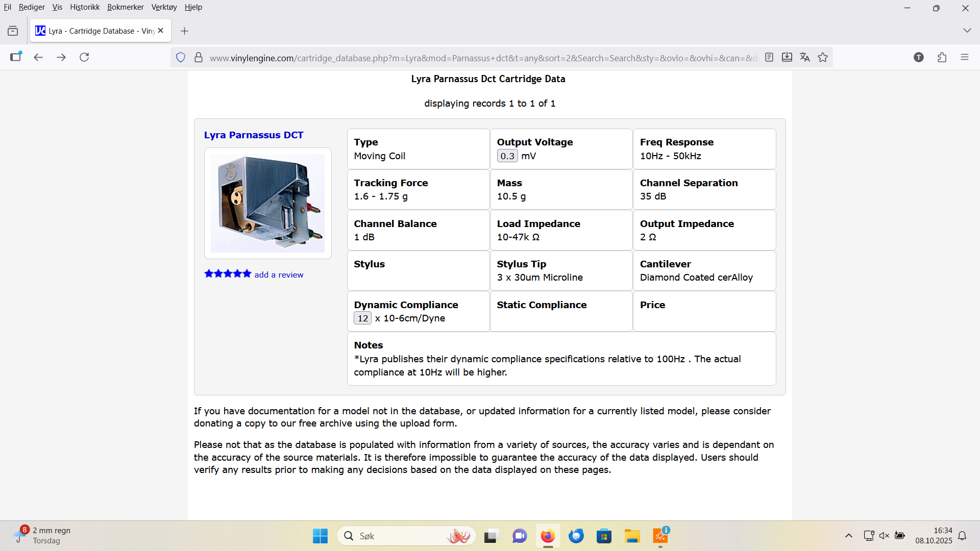This screenshot has width=980, height=551.
Task: Click the five-star rating graphic
Action: (x=228, y=274)
